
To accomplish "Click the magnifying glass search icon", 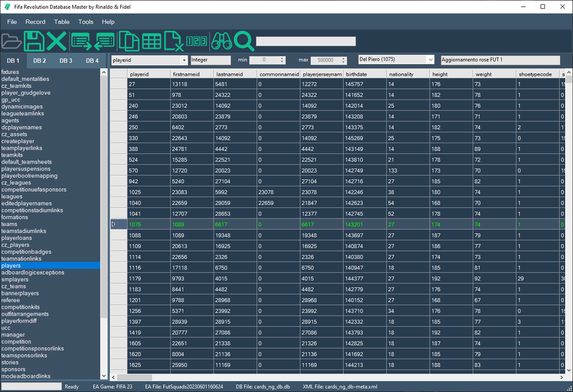I will tap(244, 41).
